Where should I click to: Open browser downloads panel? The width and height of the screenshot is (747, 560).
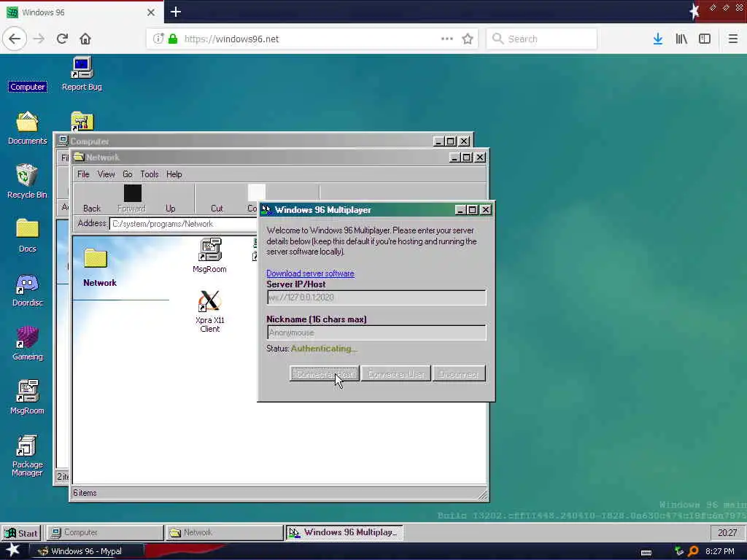click(x=658, y=39)
